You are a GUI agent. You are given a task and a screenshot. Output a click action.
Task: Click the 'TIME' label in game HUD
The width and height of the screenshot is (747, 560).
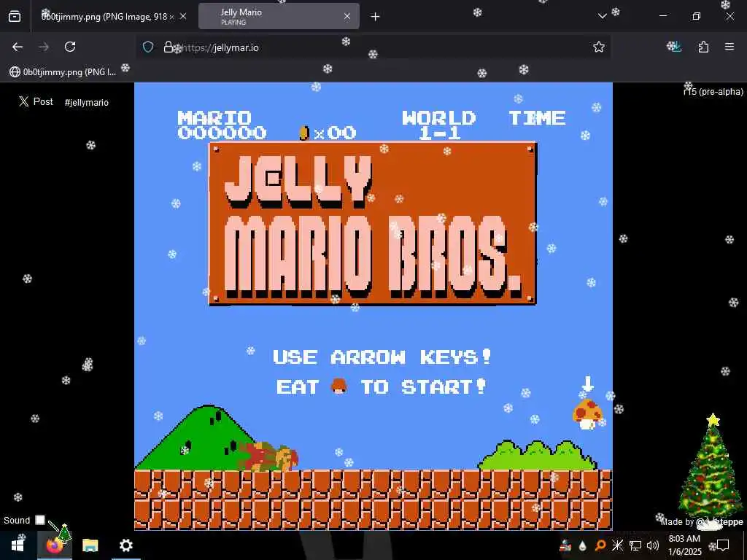point(538,117)
